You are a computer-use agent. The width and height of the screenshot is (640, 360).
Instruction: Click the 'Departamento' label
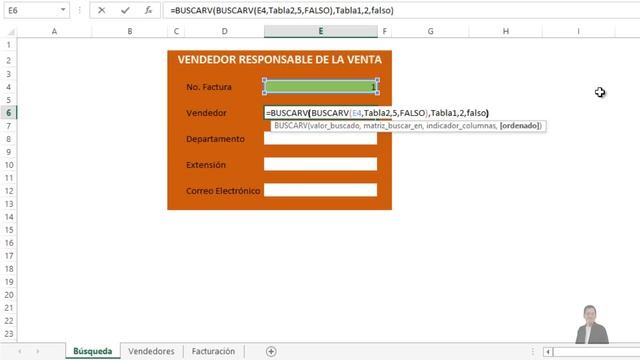click(215, 139)
